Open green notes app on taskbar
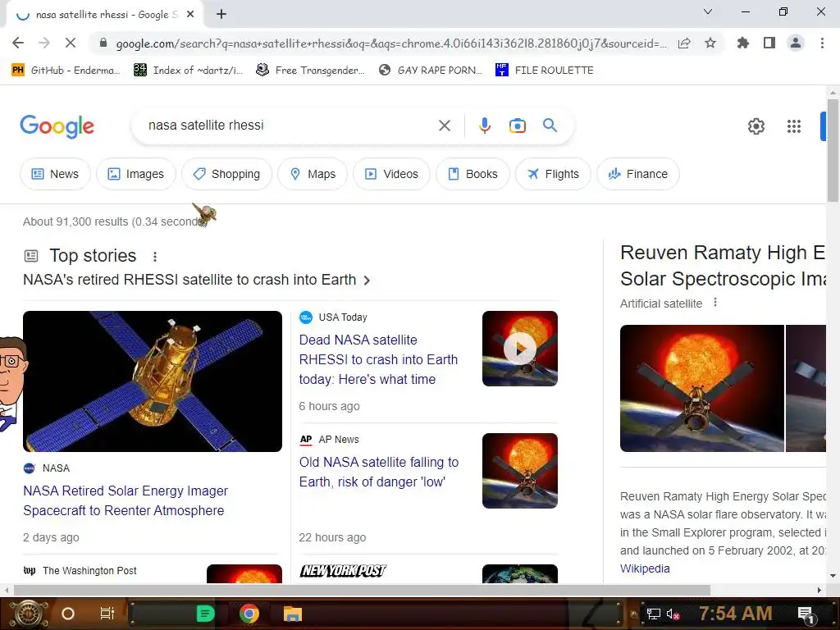 (205, 614)
